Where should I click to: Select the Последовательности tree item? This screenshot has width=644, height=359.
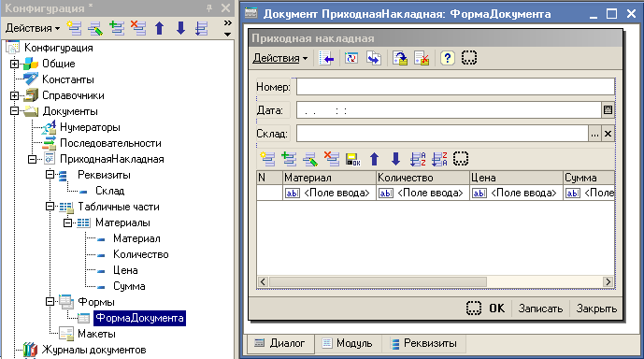[110, 143]
